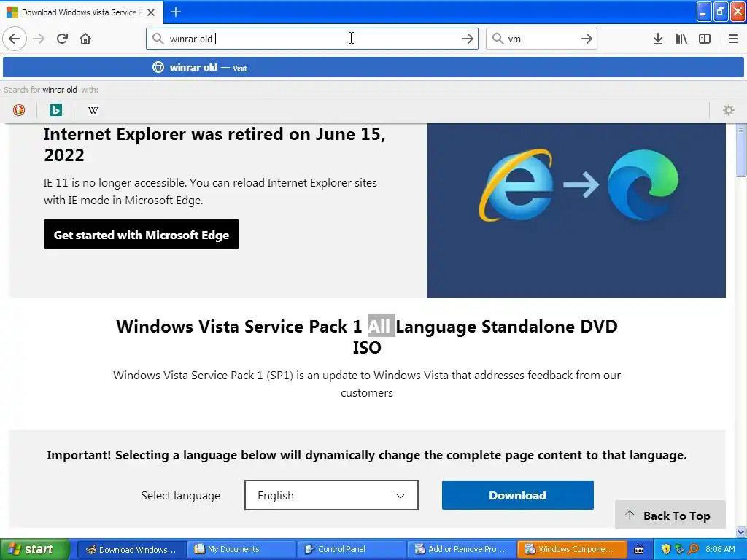Click the magnifier tray icon
This screenshot has height=560, width=747.
(693, 549)
